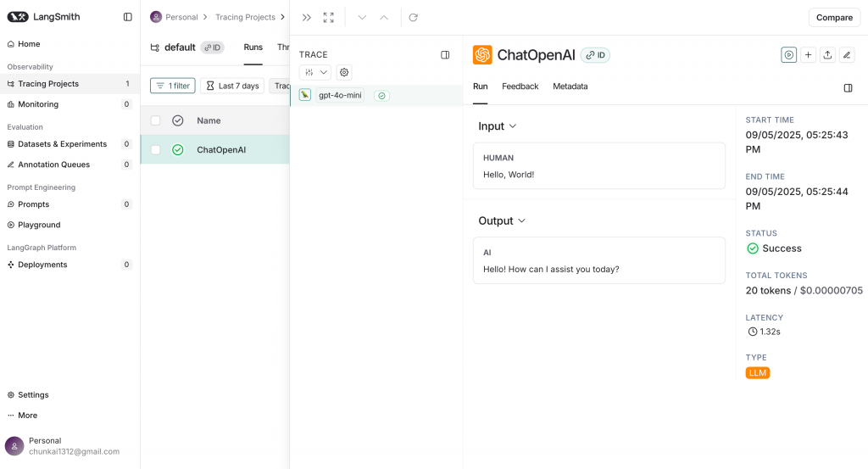The height and width of the screenshot is (469, 868).
Task: Expand trace view to fullscreen
Action: click(x=329, y=18)
